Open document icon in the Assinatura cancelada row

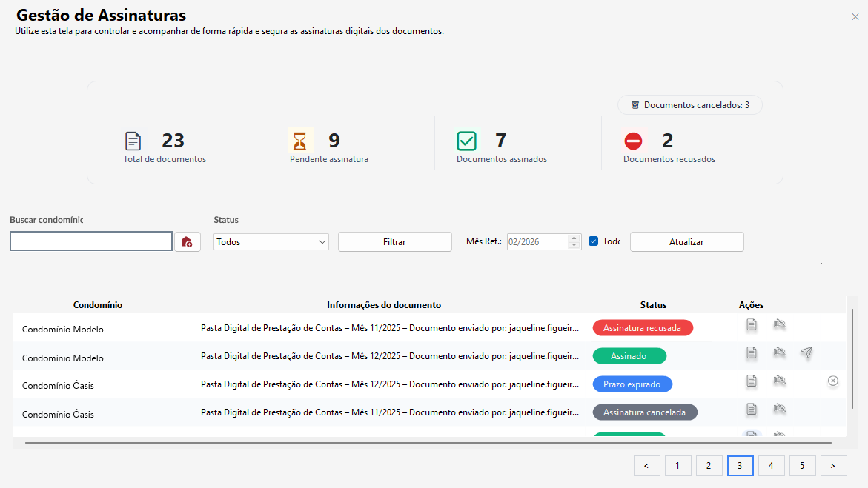tap(751, 410)
